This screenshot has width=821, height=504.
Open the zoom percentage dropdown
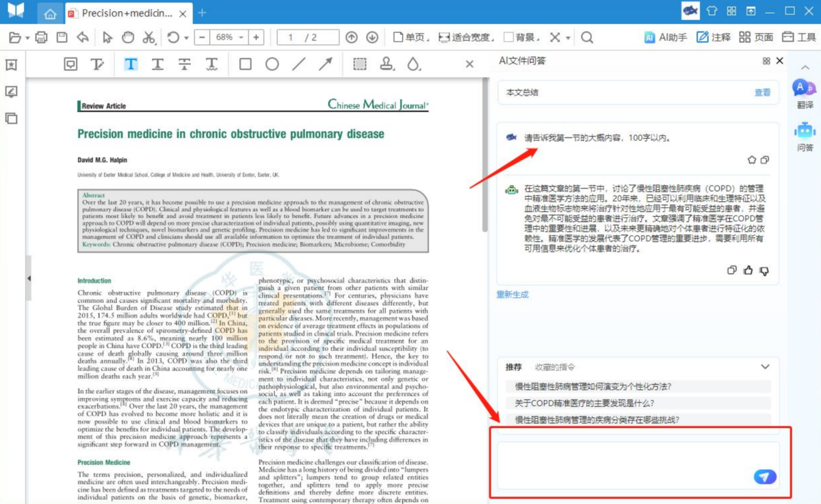coord(241,38)
